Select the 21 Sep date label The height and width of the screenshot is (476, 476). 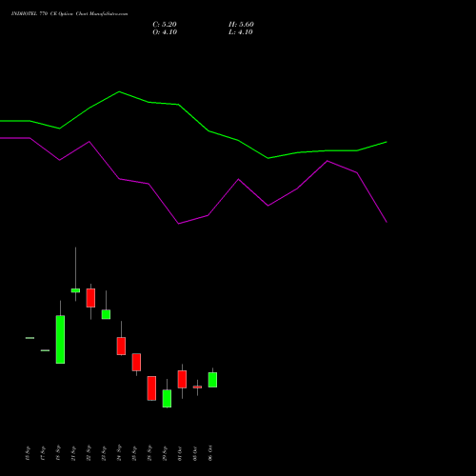click(73, 453)
